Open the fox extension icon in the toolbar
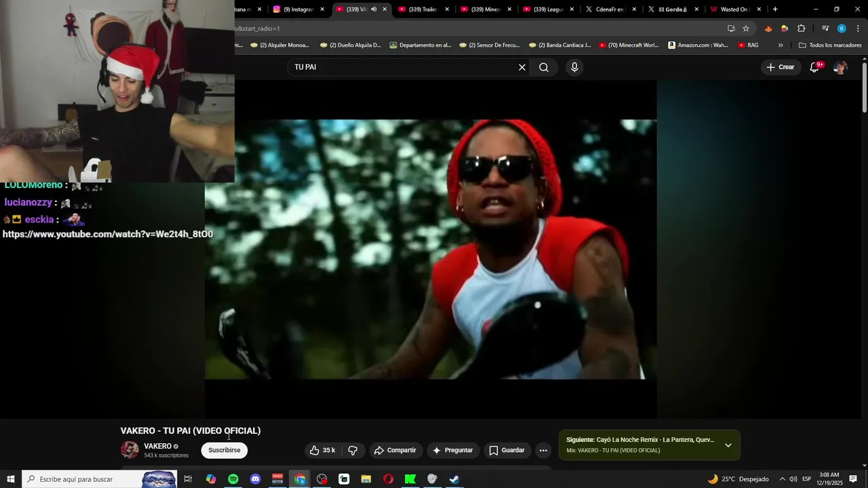868x488 pixels. pyautogui.click(x=768, y=28)
